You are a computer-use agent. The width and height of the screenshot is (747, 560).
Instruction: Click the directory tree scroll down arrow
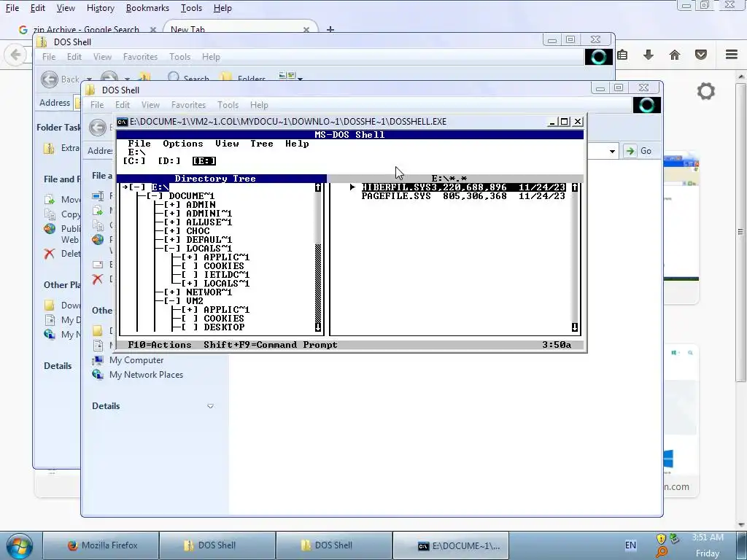click(x=318, y=327)
